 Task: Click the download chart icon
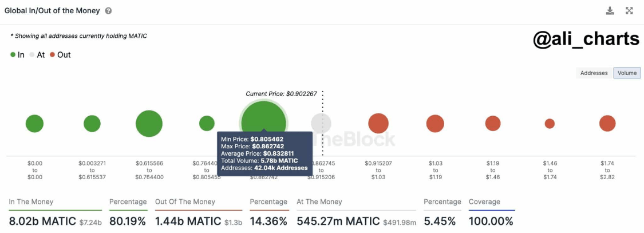click(610, 11)
